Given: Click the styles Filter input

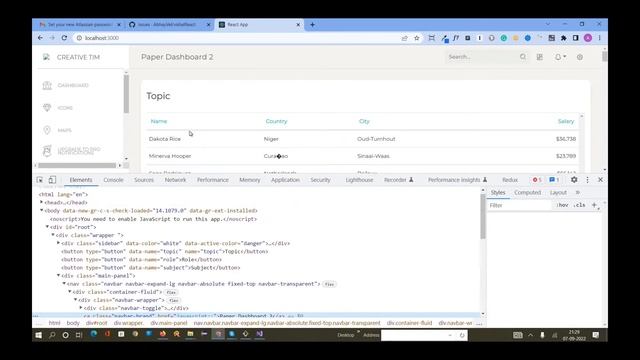Looking at the screenshot, I should 519,205.
